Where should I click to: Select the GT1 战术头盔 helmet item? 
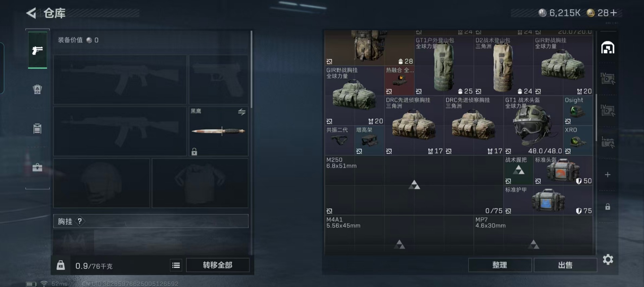pyautogui.click(x=533, y=125)
